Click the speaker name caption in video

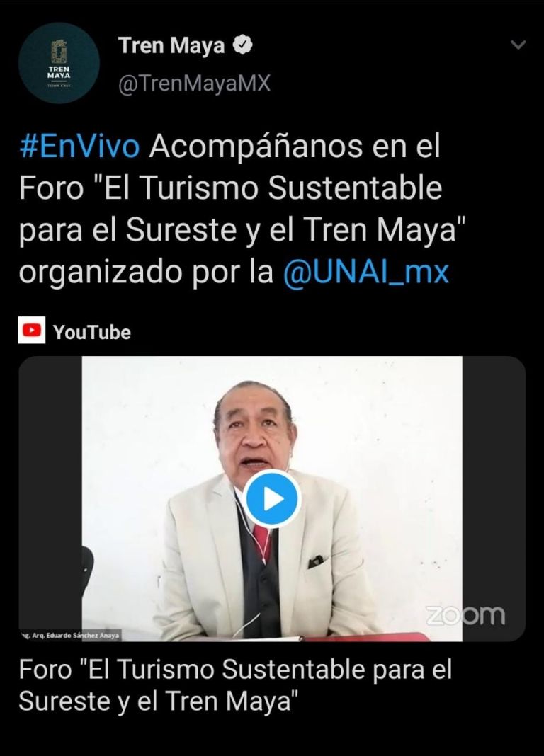pos(70,636)
